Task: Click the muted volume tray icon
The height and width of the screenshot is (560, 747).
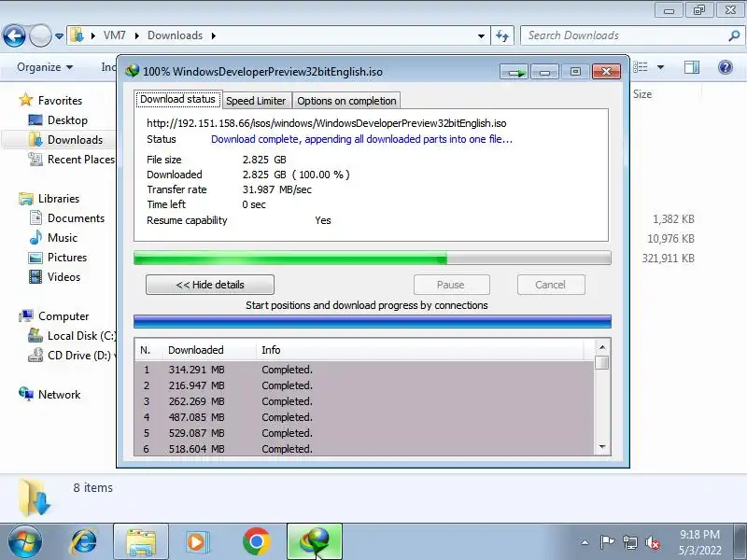Action: (x=652, y=542)
